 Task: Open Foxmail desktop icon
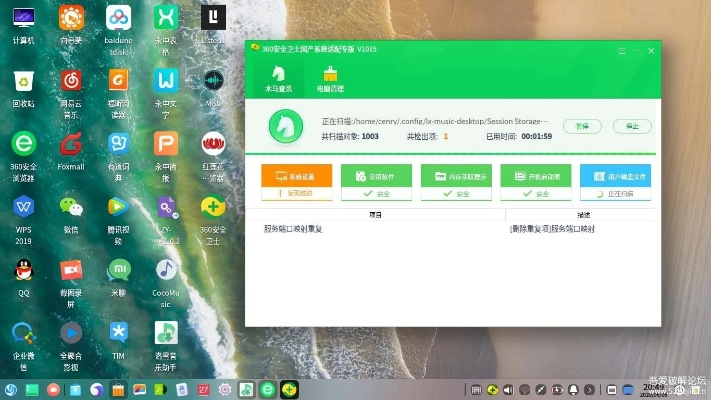pos(70,145)
